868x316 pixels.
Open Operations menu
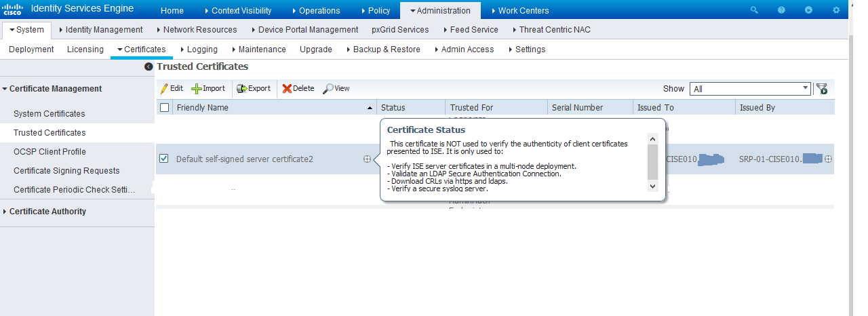click(315, 11)
